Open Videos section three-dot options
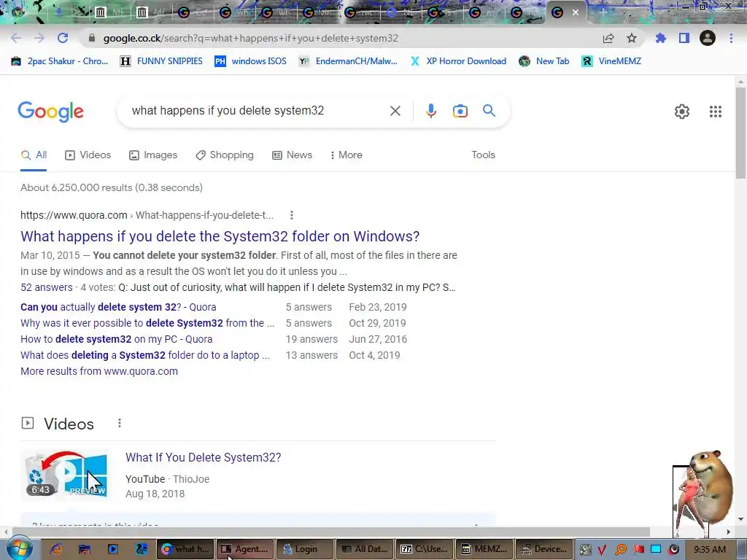747x560 pixels. [x=120, y=423]
